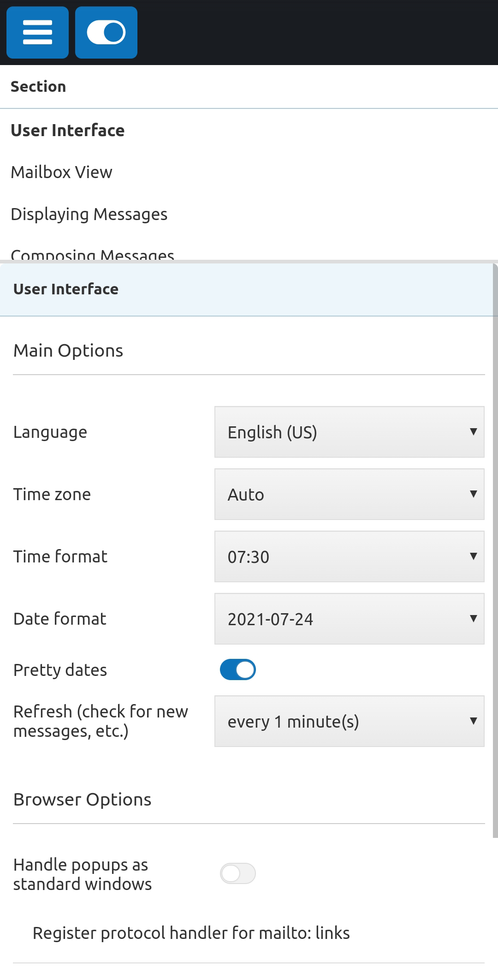498x980 pixels.
Task: Select English (US) language field
Action: [x=349, y=432]
